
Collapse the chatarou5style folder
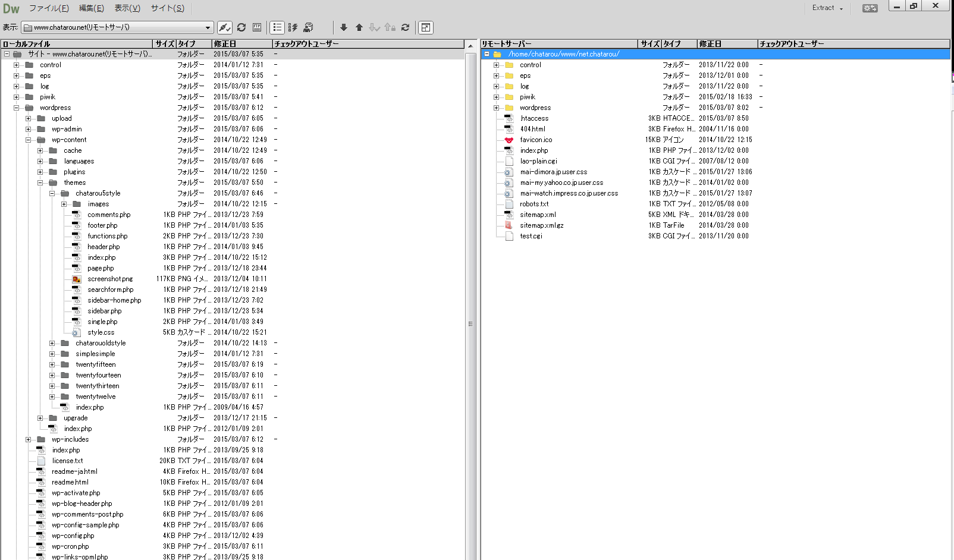click(x=52, y=193)
